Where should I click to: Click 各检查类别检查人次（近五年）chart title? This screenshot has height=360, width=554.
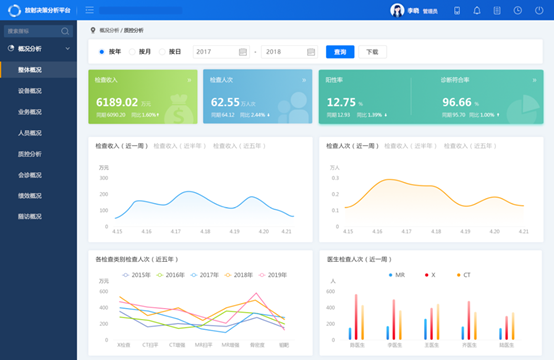[x=137, y=259]
